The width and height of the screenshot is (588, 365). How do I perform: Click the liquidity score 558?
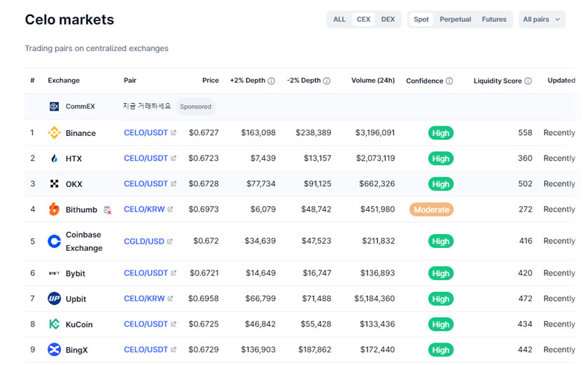coord(525,132)
